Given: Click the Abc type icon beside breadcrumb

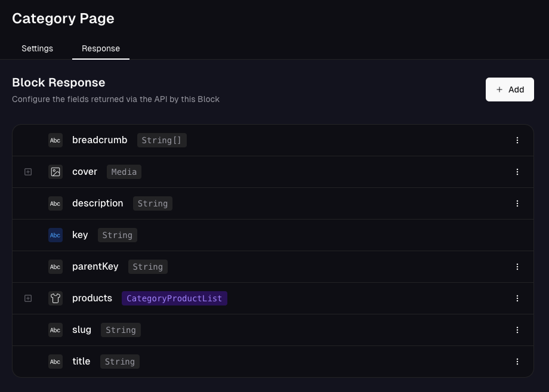Looking at the screenshot, I should point(55,140).
